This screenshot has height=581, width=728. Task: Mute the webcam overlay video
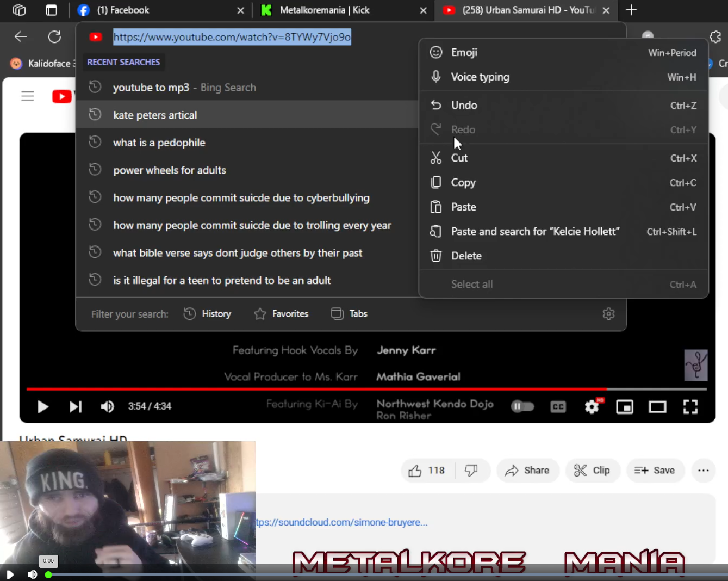tap(32, 574)
